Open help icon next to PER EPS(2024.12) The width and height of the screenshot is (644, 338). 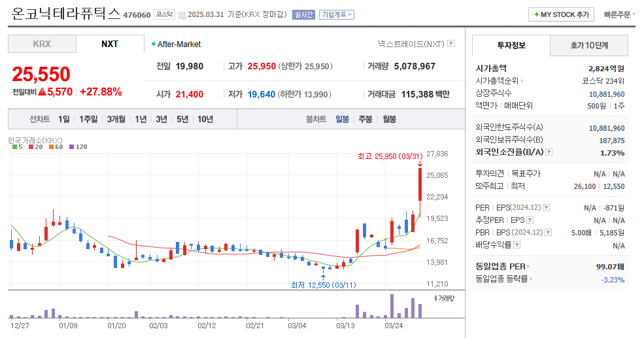pos(546,208)
